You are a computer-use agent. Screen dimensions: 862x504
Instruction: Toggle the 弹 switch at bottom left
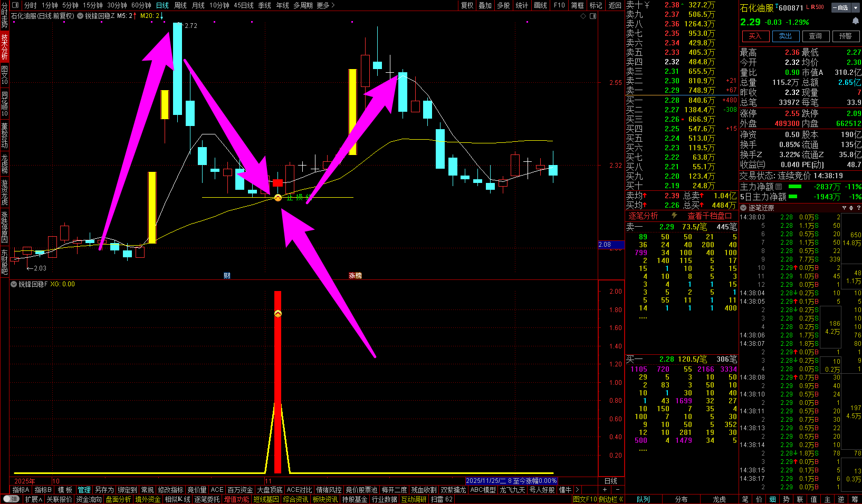click(x=11, y=499)
